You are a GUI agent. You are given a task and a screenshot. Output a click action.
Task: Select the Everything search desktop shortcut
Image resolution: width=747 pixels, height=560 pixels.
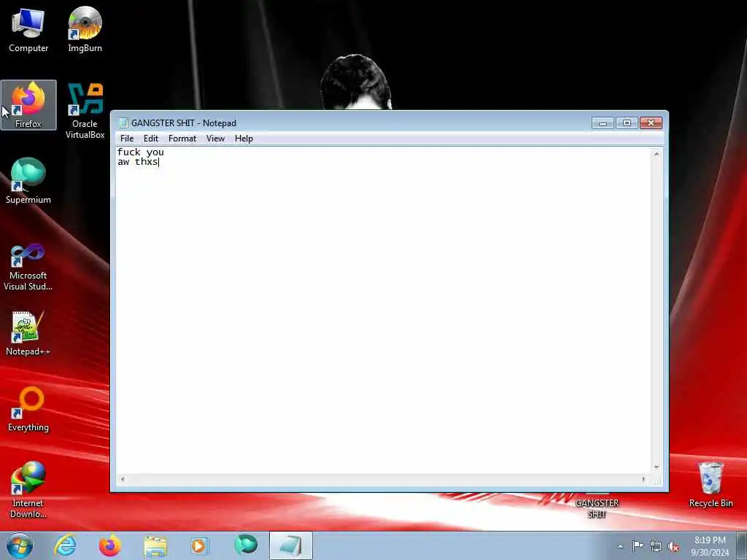(x=28, y=408)
